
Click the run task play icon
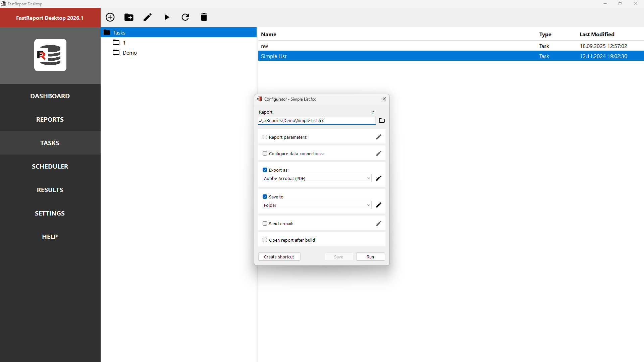coord(167,17)
